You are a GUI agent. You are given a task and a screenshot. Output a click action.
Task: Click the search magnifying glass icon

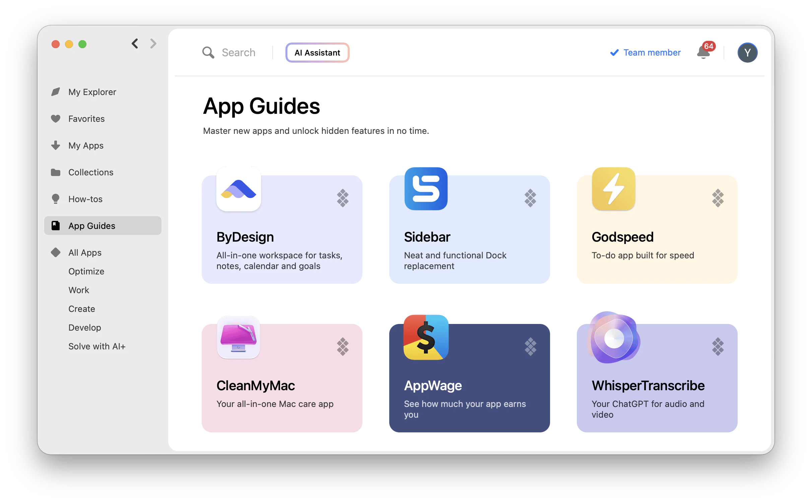[x=208, y=53]
